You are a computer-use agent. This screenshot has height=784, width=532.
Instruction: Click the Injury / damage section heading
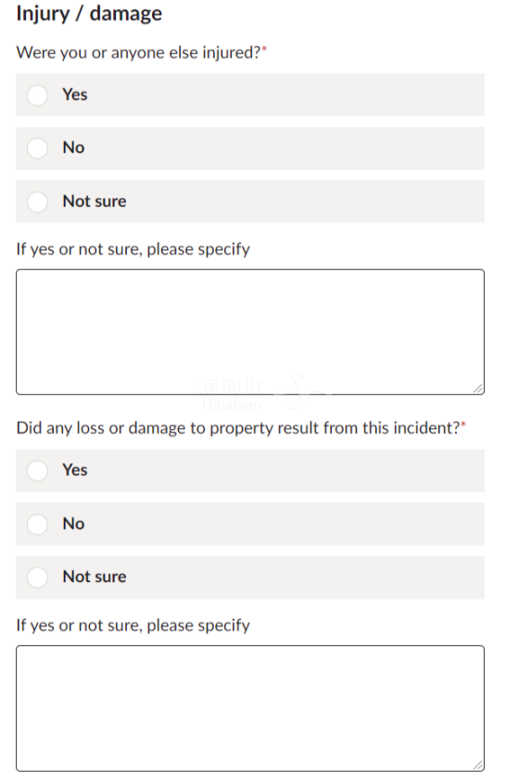[89, 14]
